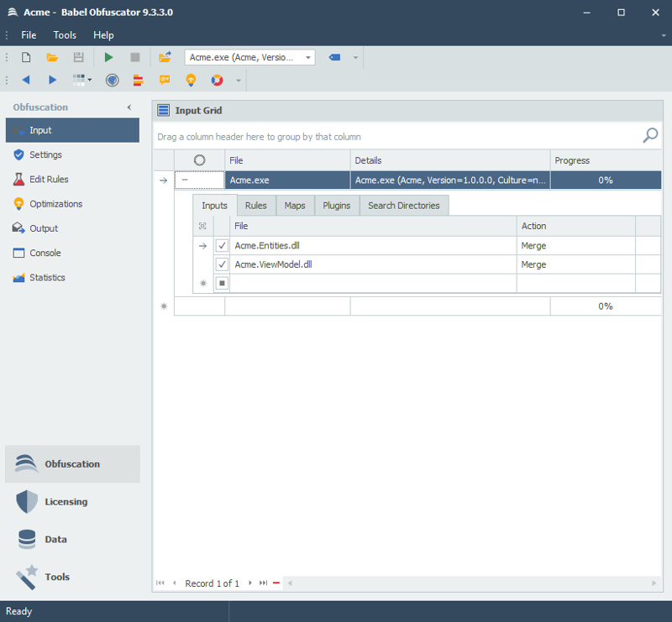Click the blue tag toolbar icon
Viewport: 672px width, 622px height.
[334, 57]
